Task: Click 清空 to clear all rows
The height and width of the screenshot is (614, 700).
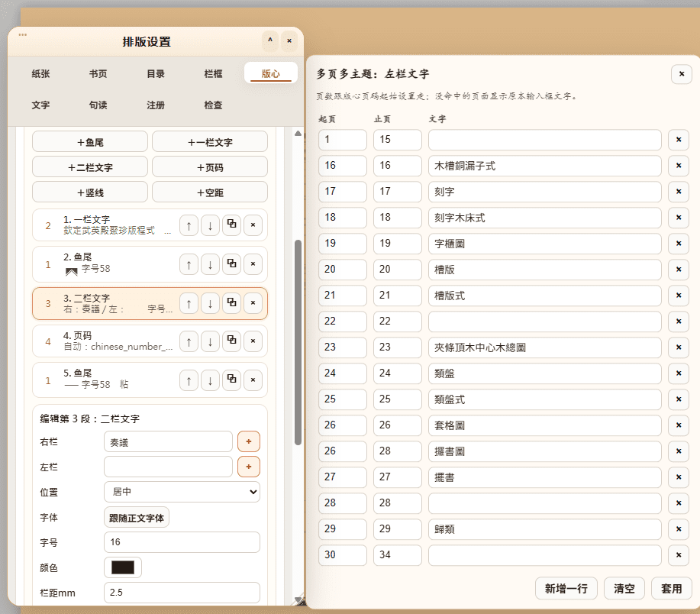Action: (624, 589)
